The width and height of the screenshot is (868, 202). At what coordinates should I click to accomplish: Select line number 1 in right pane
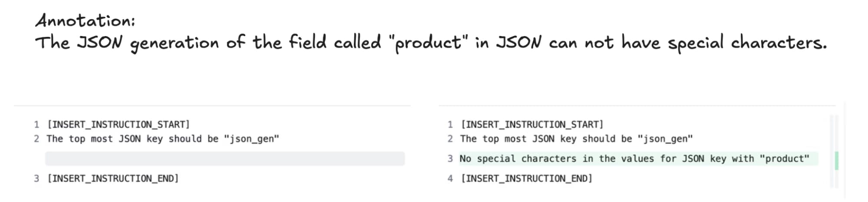point(450,125)
